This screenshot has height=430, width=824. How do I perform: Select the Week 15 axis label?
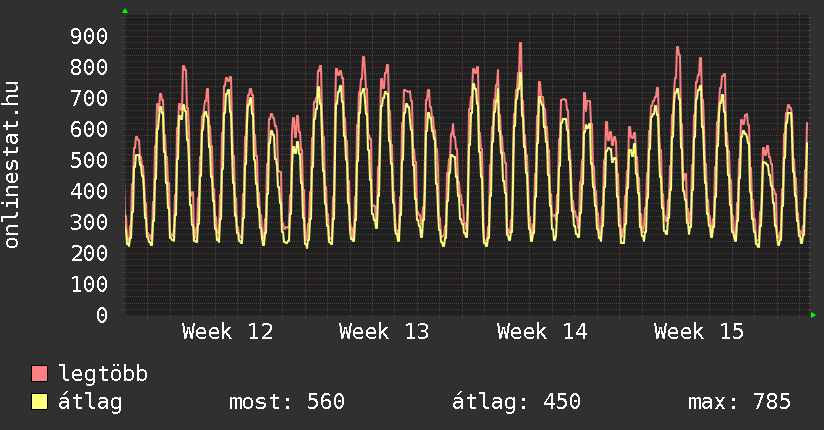coord(699,332)
